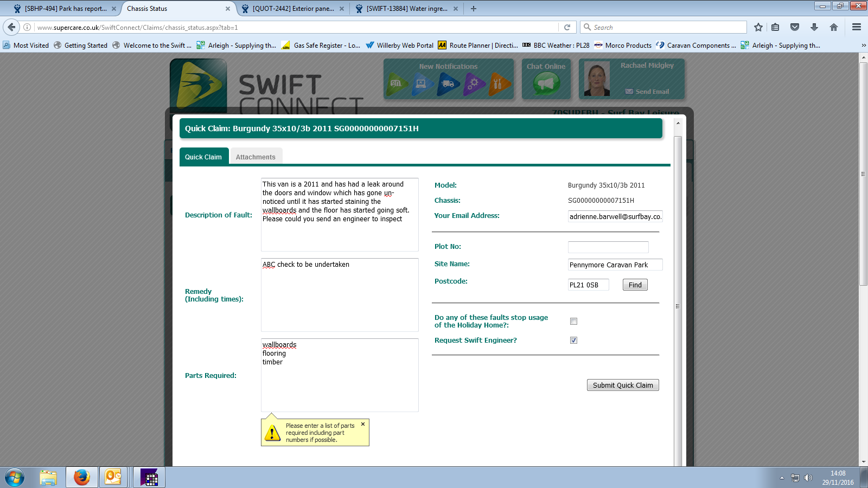Open Outlook from the taskbar
868x488 pixels.
113,478
